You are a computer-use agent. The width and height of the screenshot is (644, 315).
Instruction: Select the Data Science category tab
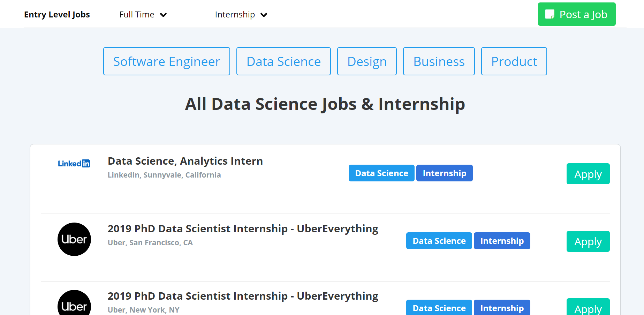[283, 61]
